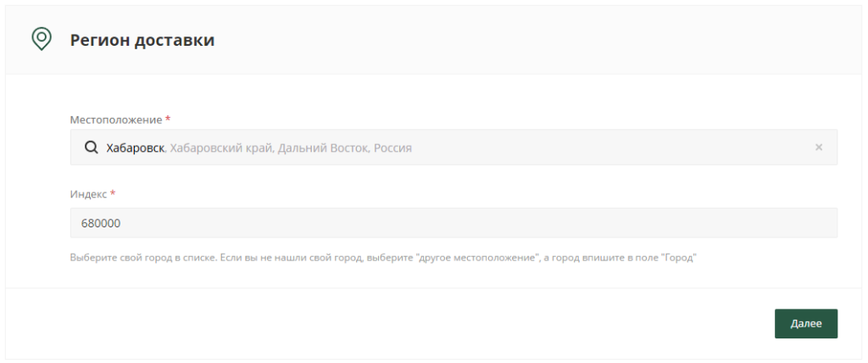Image resolution: width=868 pixels, height=363 pixels.
Task: Click empty footer area left of "Далее"
Action: pyautogui.click(x=381, y=324)
